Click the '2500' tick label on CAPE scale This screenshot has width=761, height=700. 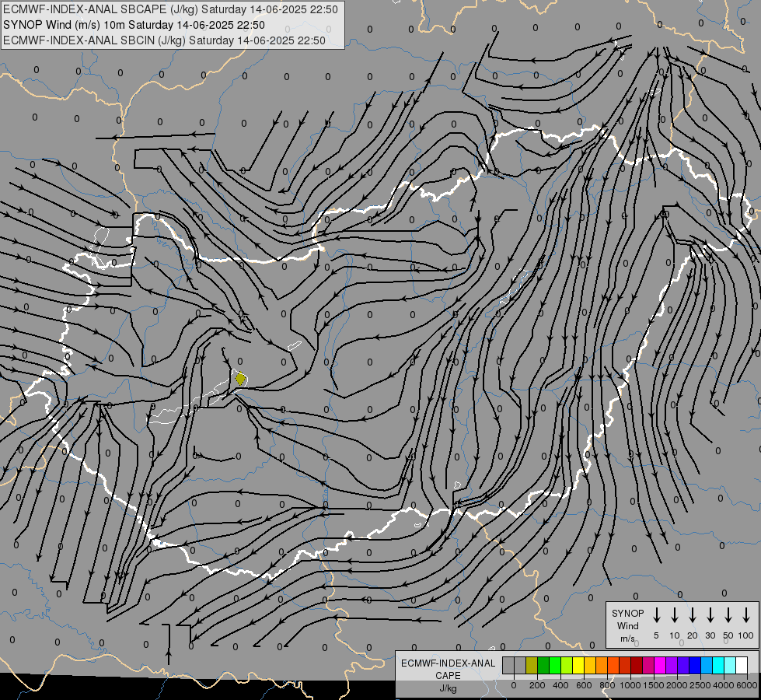(x=700, y=685)
